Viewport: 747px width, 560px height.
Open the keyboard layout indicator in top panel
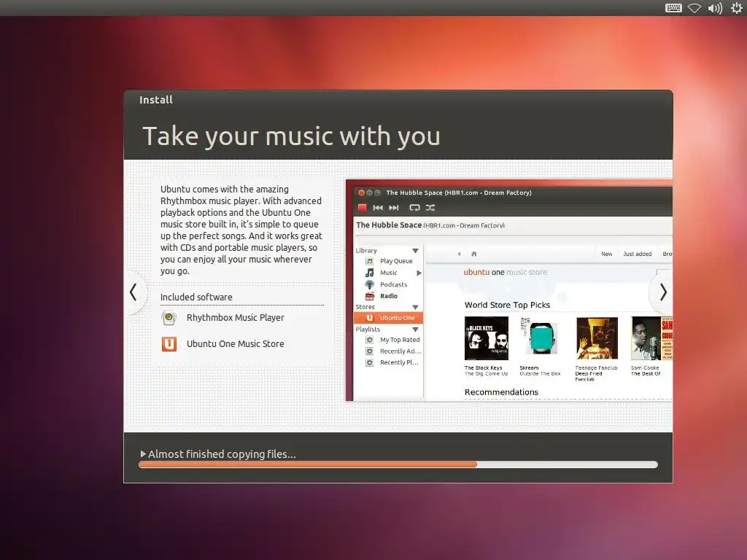pos(673,8)
